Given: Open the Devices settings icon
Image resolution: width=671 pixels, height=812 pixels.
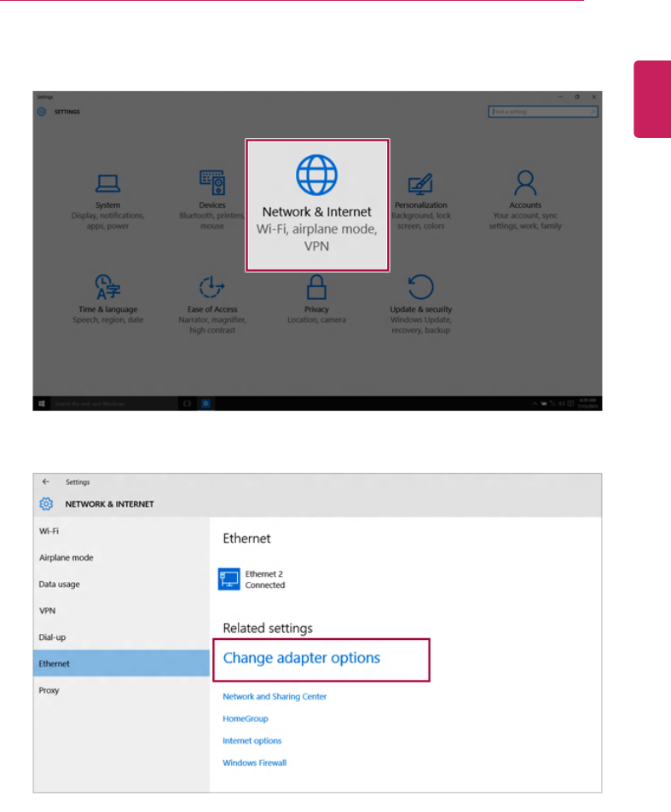Looking at the screenshot, I should click(212, 182).
